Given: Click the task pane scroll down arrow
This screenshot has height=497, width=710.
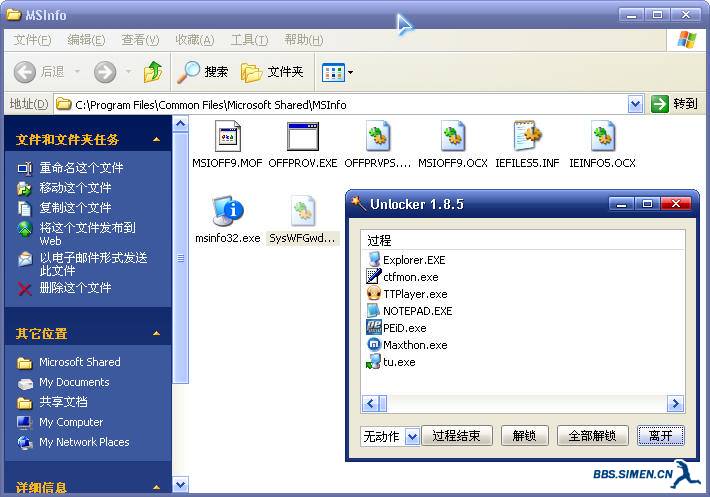Looking at the screenshot, I should click(x=181, y=485).
